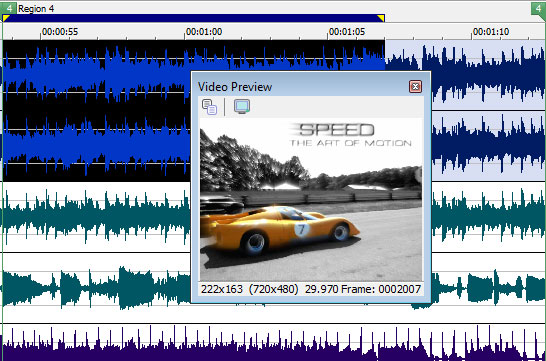Click the Frame 0002007 status readout
Image resolution: width=546 pixels, height=361 pixels.
click(x=381, y=289)
